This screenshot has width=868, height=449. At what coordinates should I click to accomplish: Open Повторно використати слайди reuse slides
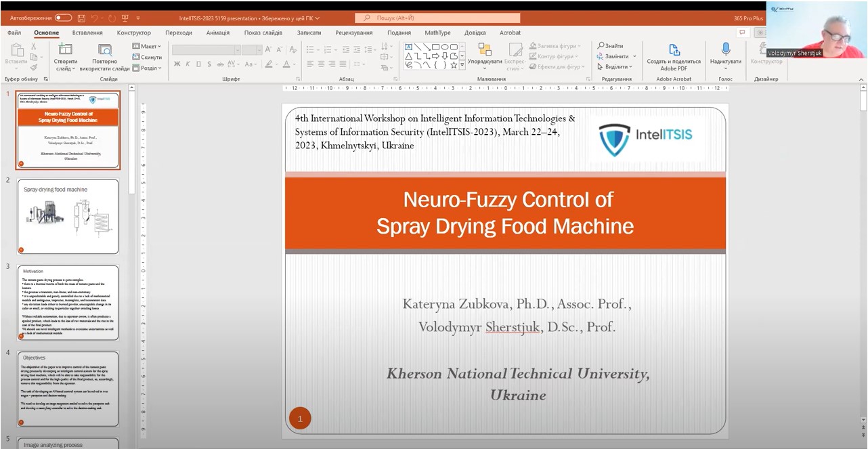[104, 49]
